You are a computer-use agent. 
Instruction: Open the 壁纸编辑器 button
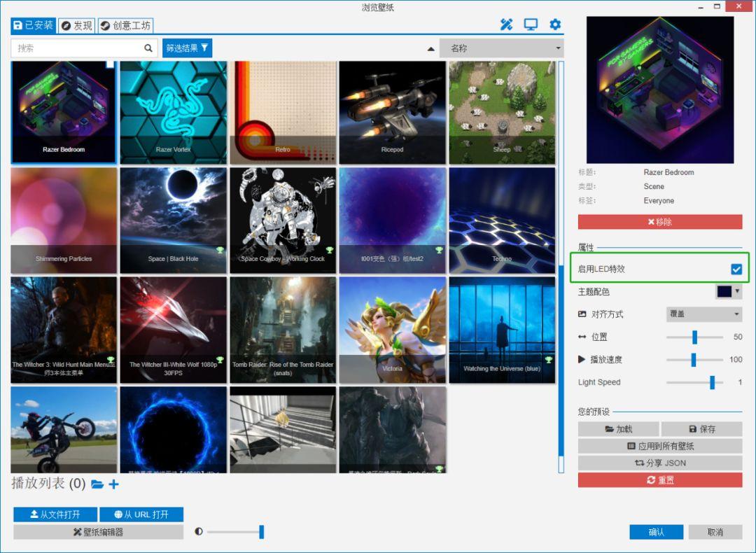[x=99, y=532]
